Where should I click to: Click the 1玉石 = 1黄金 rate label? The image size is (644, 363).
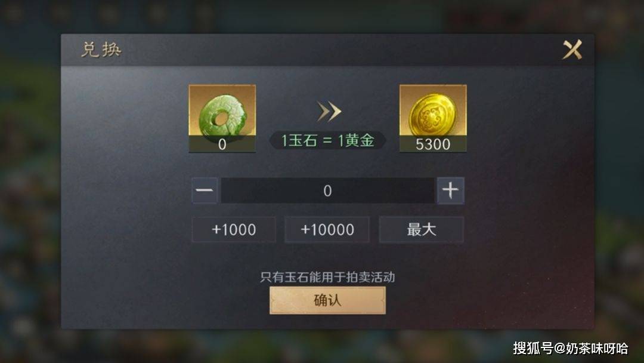pyautogui.click(x=327, y=140)
